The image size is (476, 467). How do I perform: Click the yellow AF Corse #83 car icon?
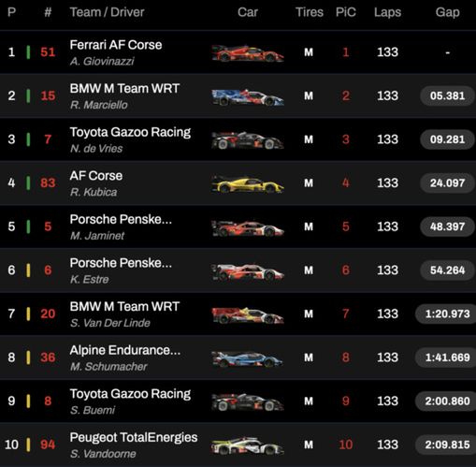pos(248,183)
